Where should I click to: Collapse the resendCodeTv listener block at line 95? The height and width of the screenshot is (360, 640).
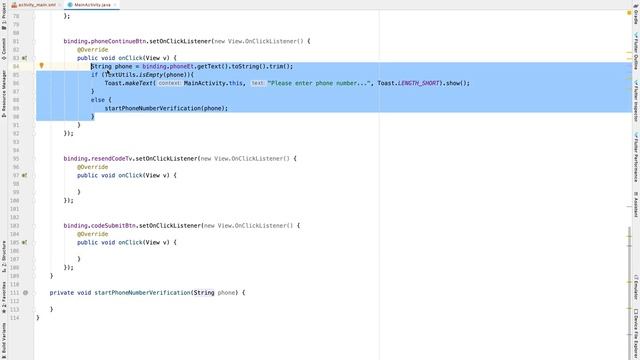[34, 159]
